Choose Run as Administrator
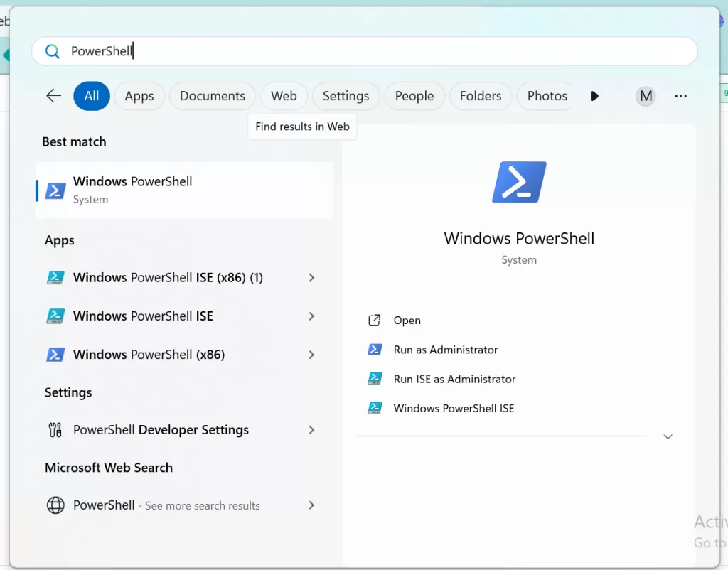The image size is (728, 570). (446, 350)
